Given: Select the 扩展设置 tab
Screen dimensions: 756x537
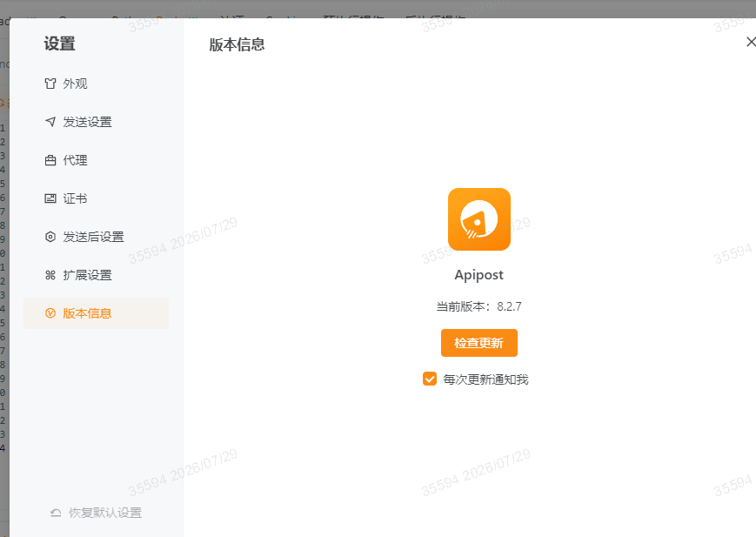Looking at the screenshot, I should pos(96,275).
